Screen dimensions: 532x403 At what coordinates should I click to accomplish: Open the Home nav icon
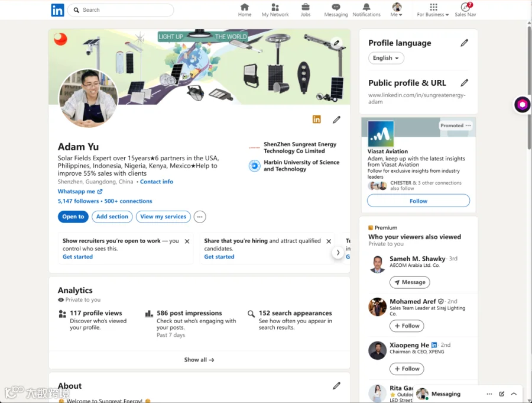point(245,10)
